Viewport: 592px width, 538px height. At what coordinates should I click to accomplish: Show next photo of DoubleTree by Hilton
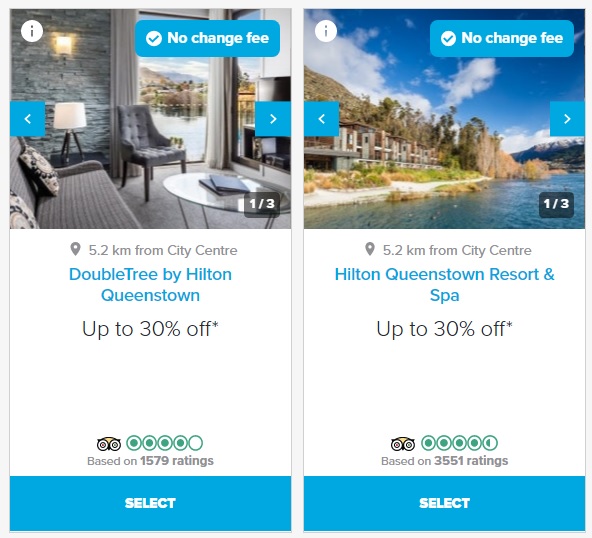click(x=273, y=119)
